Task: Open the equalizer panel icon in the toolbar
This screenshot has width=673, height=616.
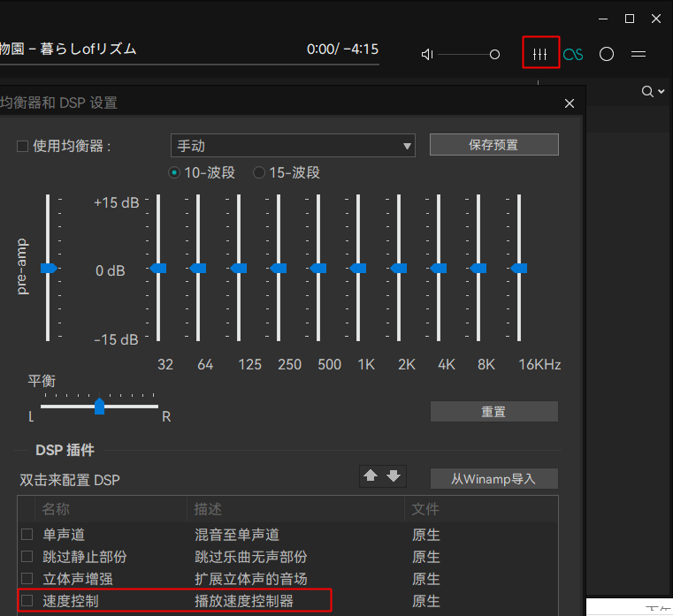Action: [x=540, y=55]
